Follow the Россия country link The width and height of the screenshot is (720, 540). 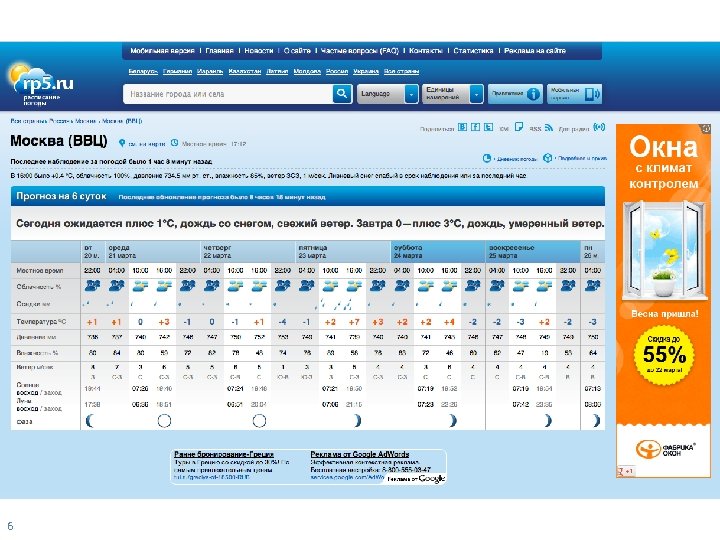coord(337,71)
